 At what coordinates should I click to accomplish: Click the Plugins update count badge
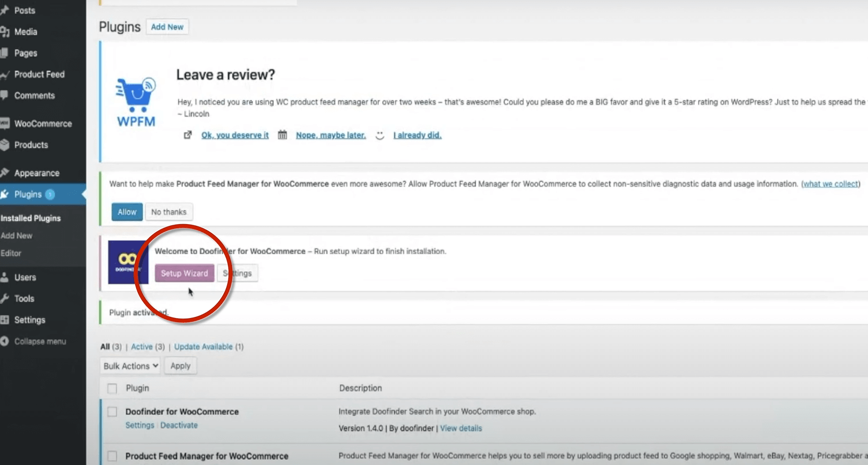click(50, 195)
